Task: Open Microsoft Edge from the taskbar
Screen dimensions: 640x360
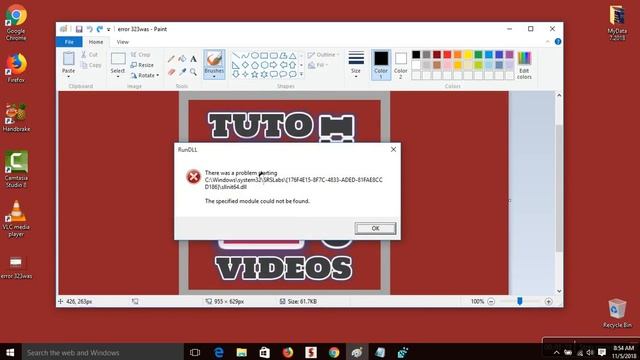Action: tap(219, 352)
